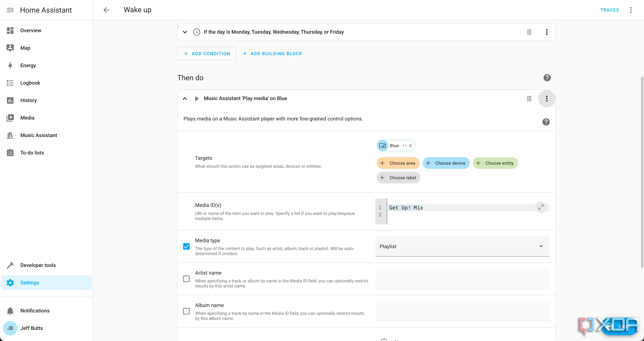Click Choose area
The width and height of the screenshot is (644, 341).
[398, 163]
